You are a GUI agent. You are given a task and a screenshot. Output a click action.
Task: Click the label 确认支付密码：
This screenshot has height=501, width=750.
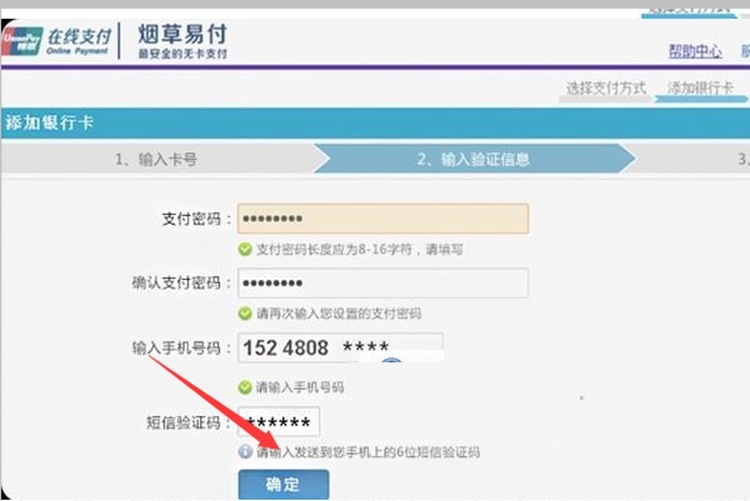pos(182,283)
